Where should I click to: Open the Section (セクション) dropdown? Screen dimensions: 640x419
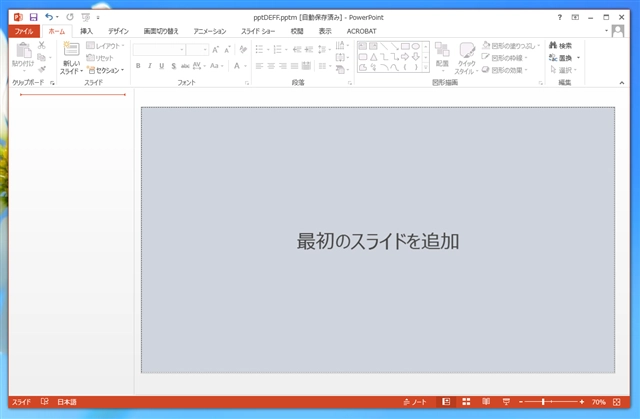point(105,70)
